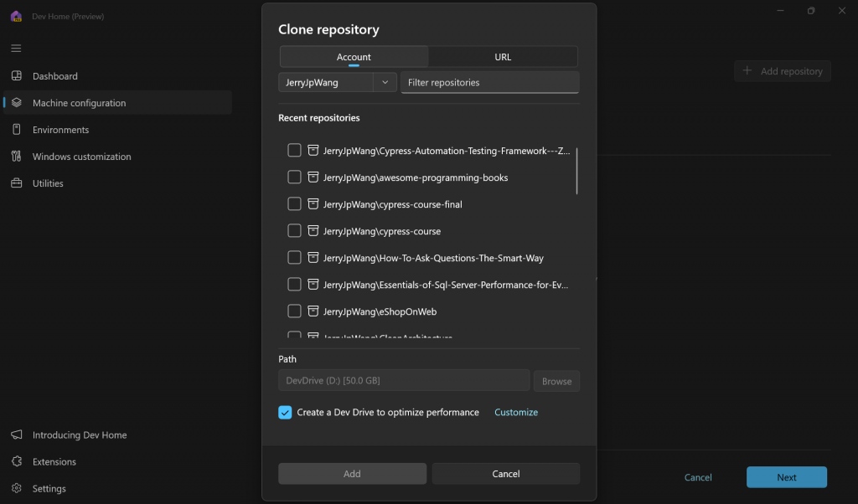Switch to the URL tab

tap(503, 57)
